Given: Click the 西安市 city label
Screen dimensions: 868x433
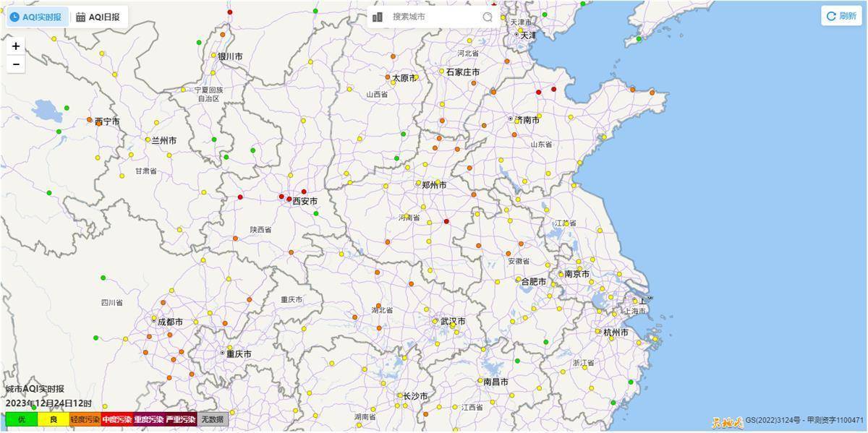Looking at the screenshot, I should [x=305, y=201].
